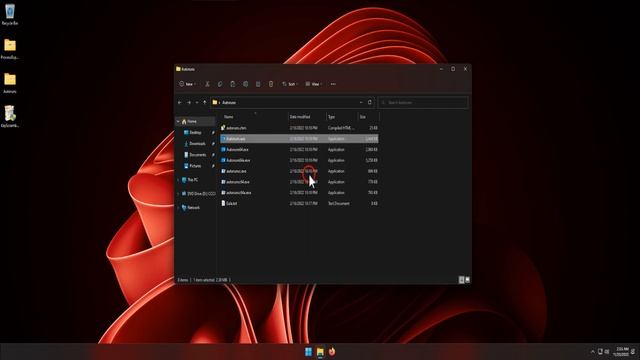
Task: Select the Autoruns64.exe file
Action: coord(299,149)
